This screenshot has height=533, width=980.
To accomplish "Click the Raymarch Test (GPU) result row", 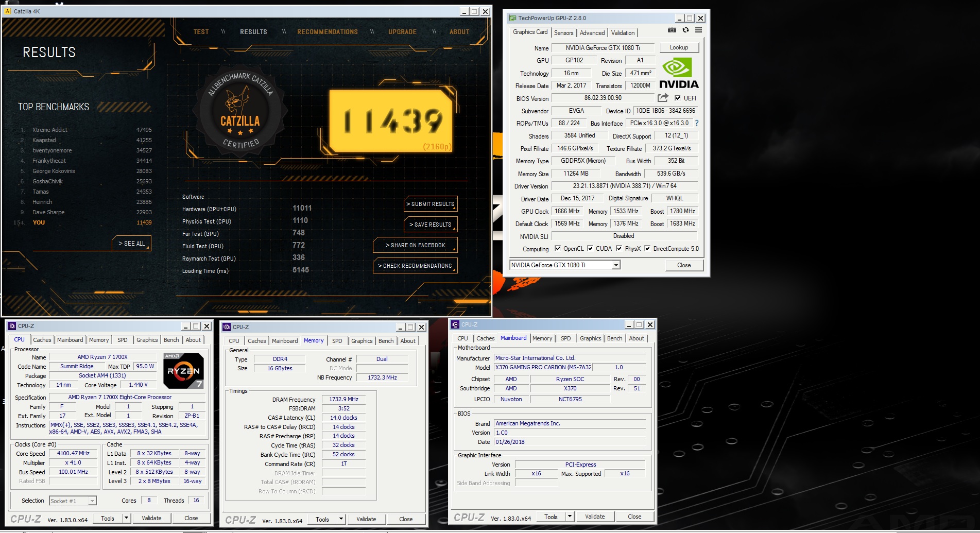I will pos(246,258).
